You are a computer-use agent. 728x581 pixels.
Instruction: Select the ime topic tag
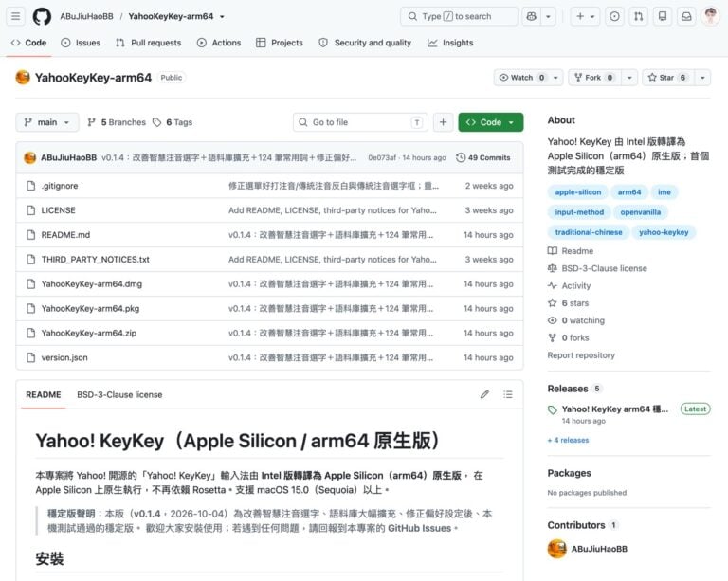click(664, 192)
